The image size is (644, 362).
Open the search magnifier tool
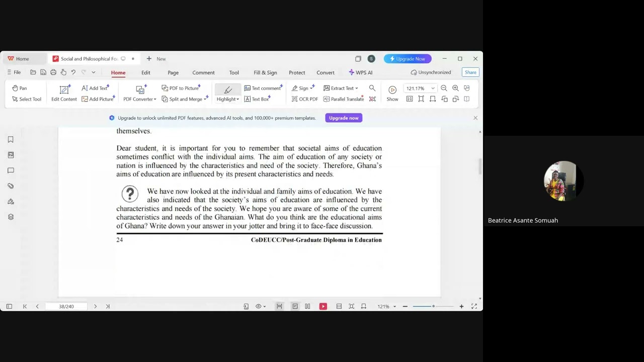click(372, 88)
